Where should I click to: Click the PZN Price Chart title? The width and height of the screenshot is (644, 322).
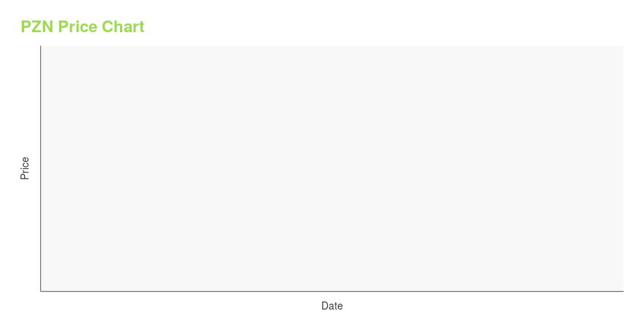click(83, 26)
